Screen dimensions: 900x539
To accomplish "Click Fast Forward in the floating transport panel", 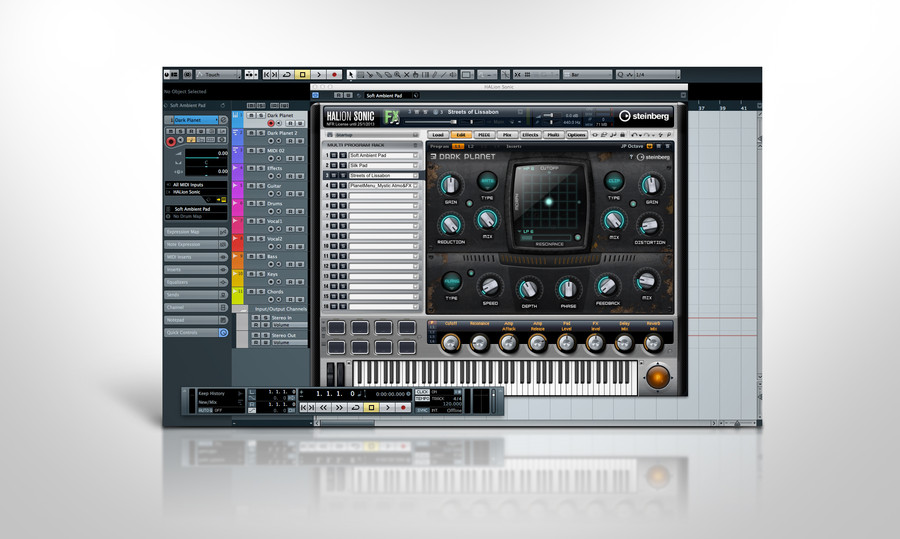I will (339, 408).
